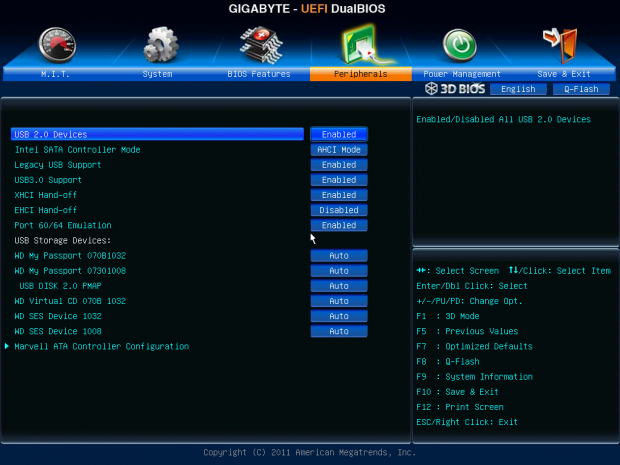Click the American Megatrends copyright text

click(310, 452)
